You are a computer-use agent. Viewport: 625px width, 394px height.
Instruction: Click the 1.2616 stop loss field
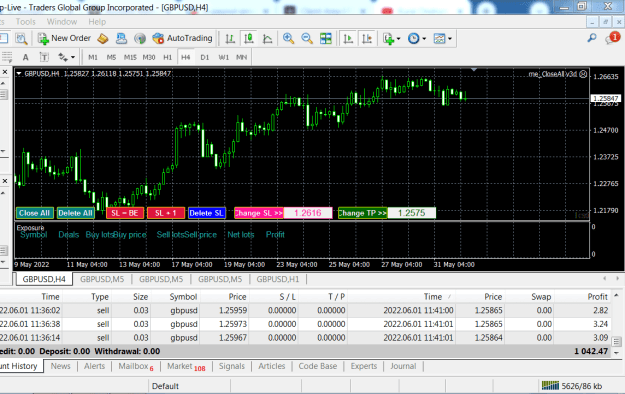point(308,213)
